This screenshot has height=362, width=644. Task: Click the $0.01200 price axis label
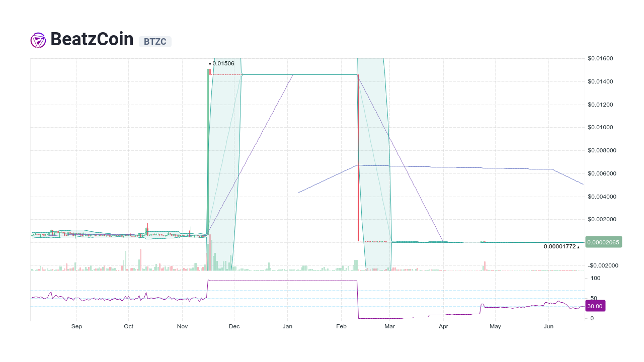(600, 105)
